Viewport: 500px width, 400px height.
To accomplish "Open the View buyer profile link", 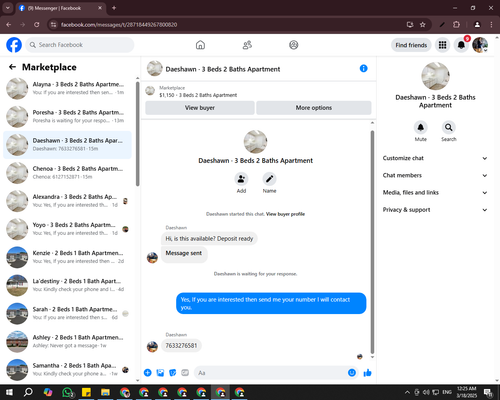I will pyautogui.click(x=285, y=214).
